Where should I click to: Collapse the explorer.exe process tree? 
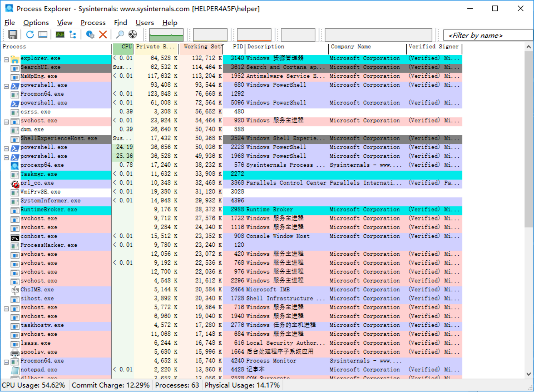point(6,59)
